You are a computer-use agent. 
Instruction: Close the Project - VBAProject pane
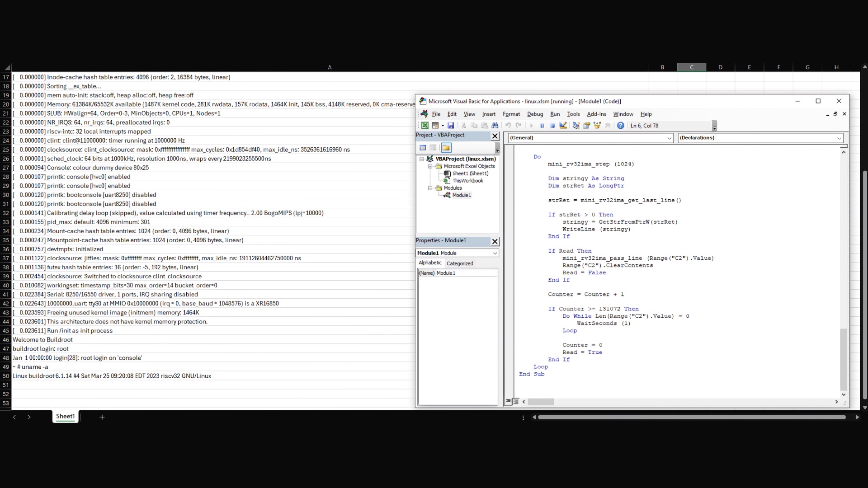click(495, 136)
